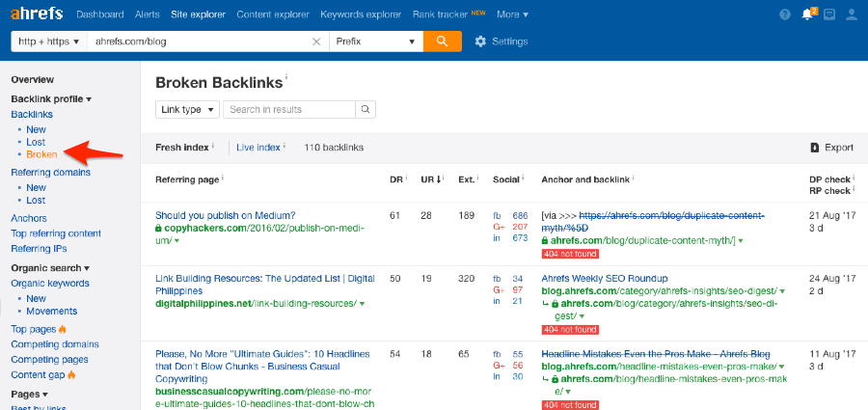868x410 pixels.
Task: Open 'Should you publish on Medium?' link
Action: tap(225, 215)
